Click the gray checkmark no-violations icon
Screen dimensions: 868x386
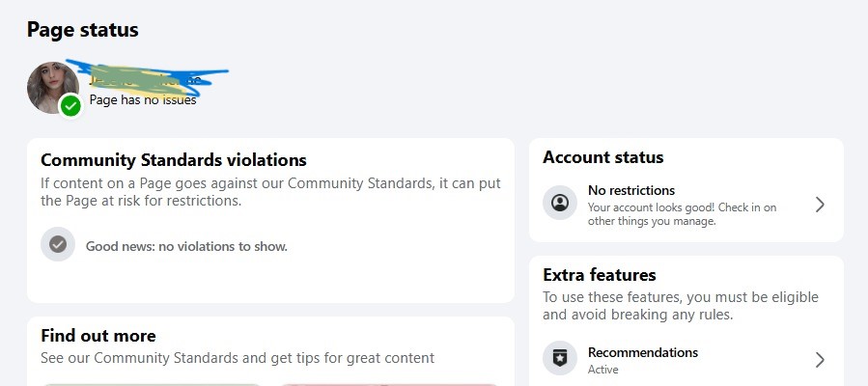click(x=58, y=245)
